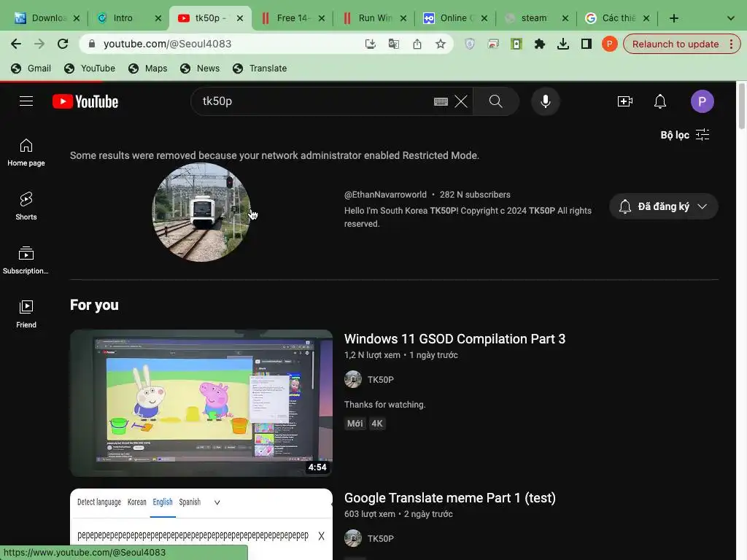Click Relaunch to update button
The height and width of the screenshot is (560, 747).
click(x=675, y=44)
